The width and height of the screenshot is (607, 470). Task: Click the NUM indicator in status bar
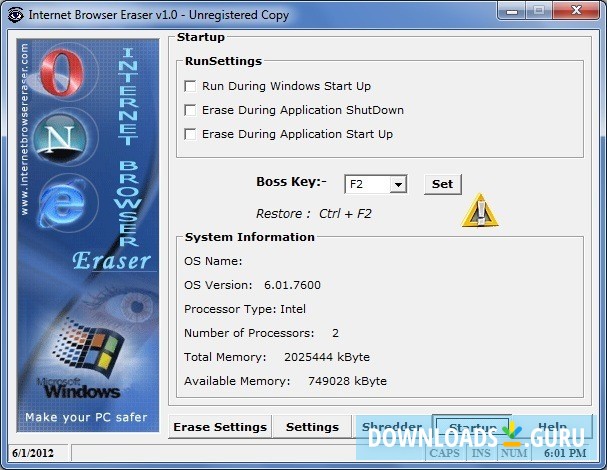(514, 453)
